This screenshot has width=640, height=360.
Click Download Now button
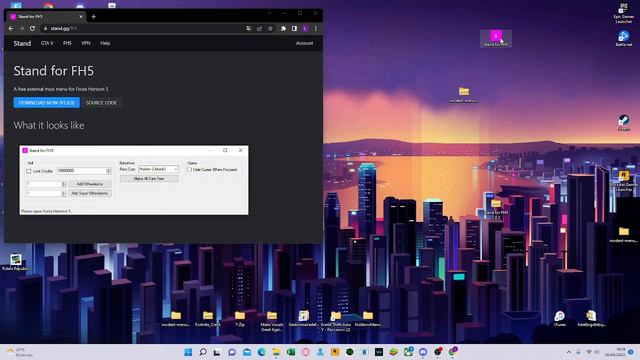(47, 103)
